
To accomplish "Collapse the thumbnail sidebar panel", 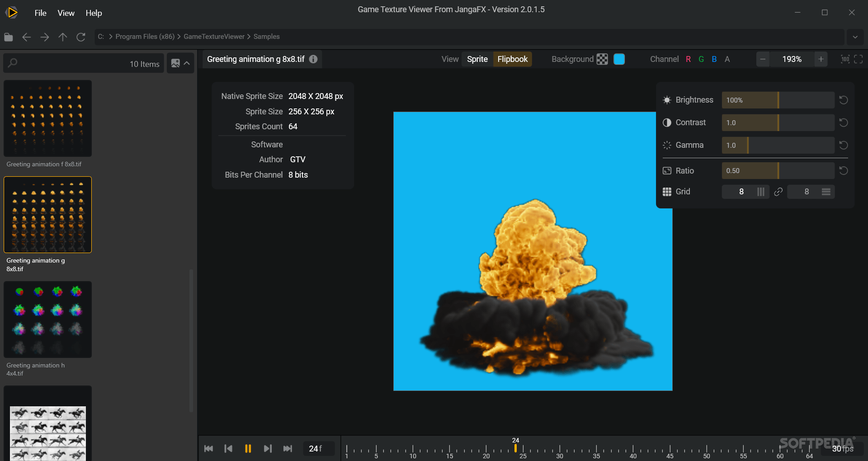I will coord(188,63).
